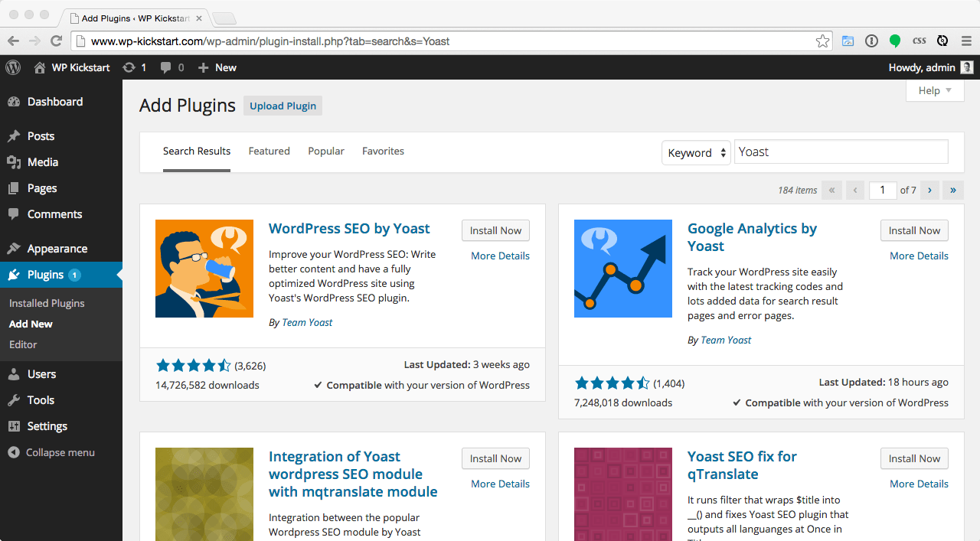Switch to the Featured tab
The image size is (980, 541).
[269, 152]
